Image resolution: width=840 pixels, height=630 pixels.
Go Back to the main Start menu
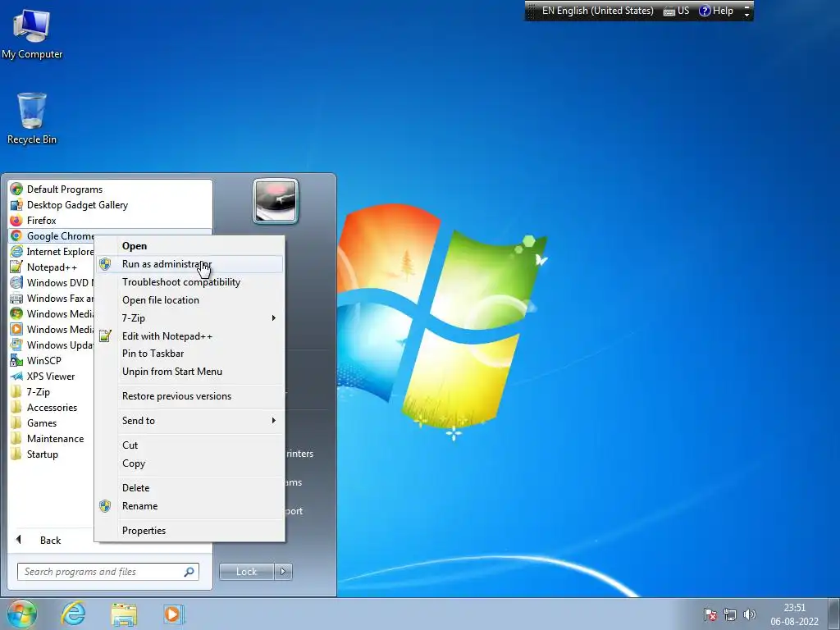pos(52,540)
